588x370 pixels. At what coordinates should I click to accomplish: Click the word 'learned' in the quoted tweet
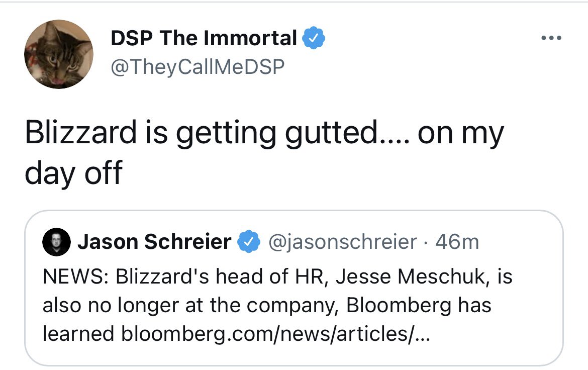point(78,334)
